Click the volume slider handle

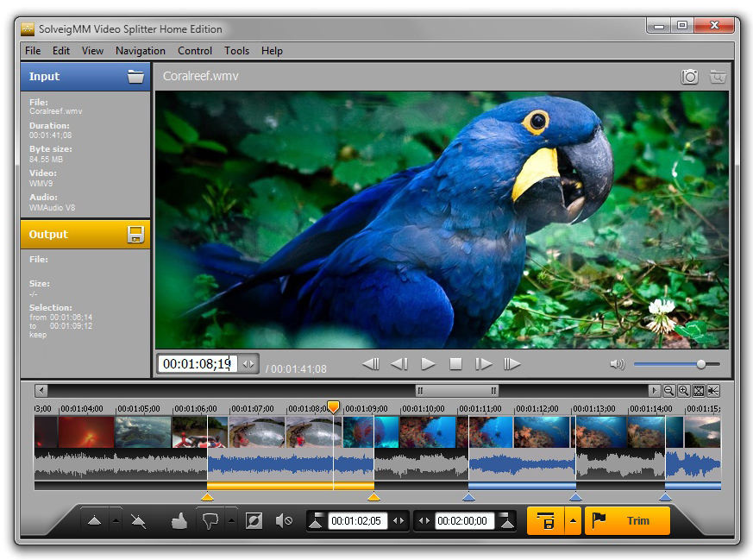[x=701, y=364]
